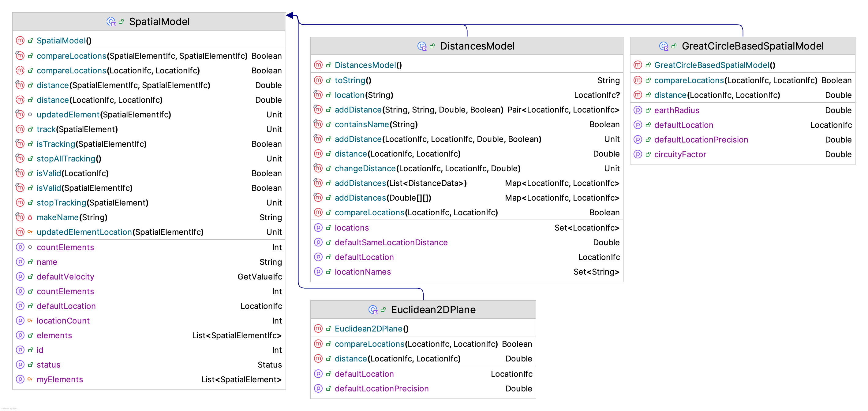Click the class icon beside SpatialModel title
Viewport: 868px width, 411px height.
click(x=111, y=22)
